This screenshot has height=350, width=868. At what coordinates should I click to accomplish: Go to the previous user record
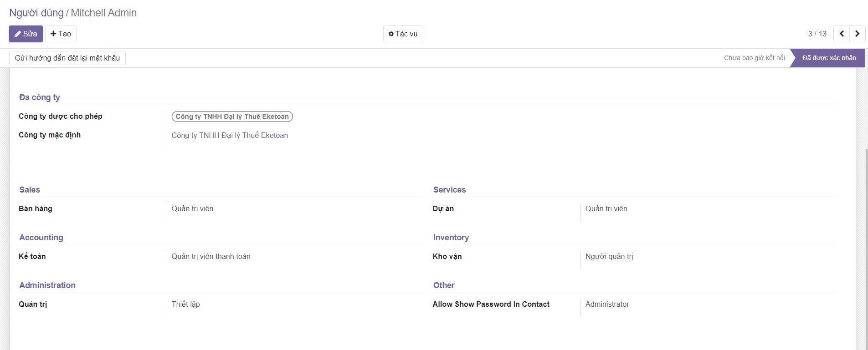coord(842,34)
